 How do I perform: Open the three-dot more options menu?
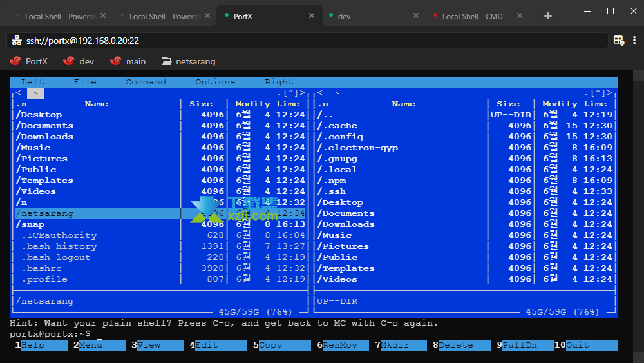click(634, 40)
